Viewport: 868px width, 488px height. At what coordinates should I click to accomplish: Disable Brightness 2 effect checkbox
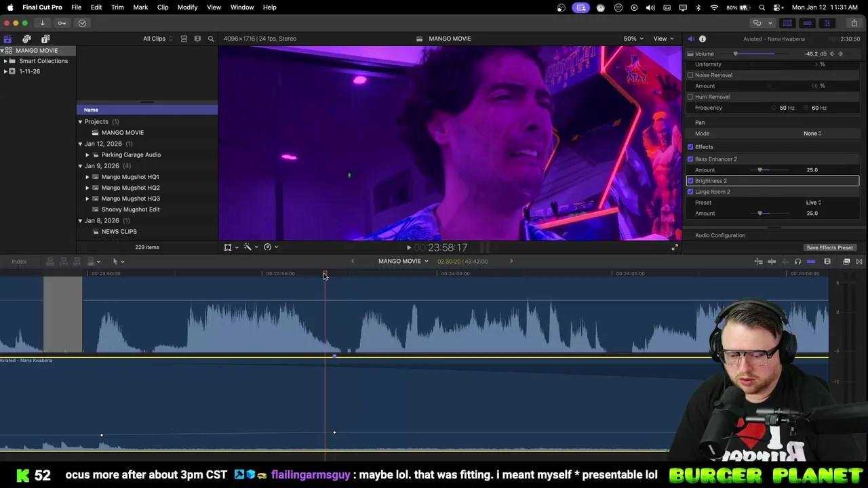click(690, 181)
